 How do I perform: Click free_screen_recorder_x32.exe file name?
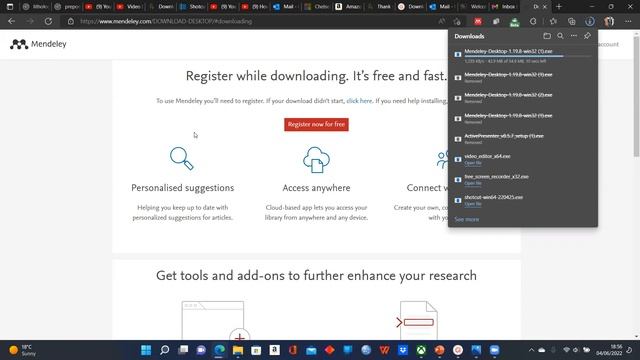(496, 177)
